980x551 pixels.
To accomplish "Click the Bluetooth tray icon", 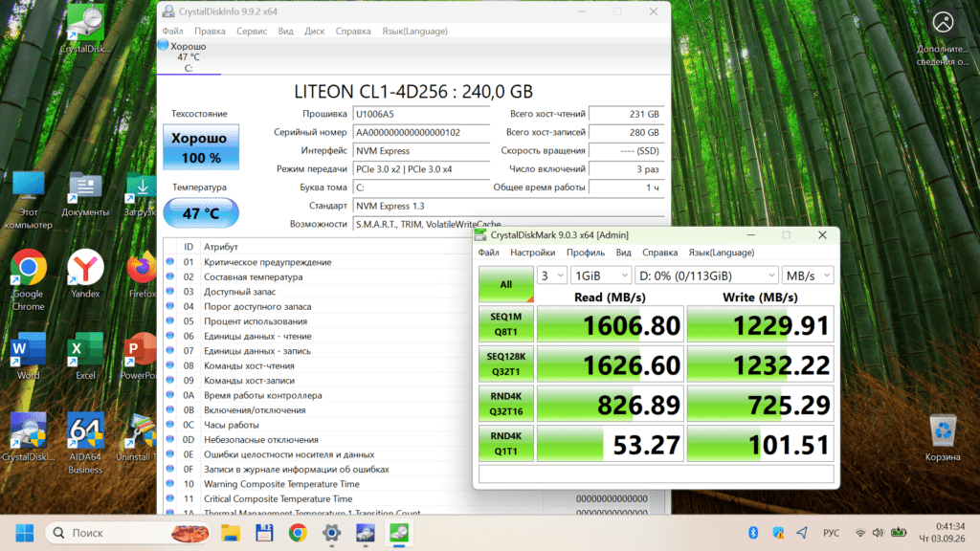I will [753, 533].
